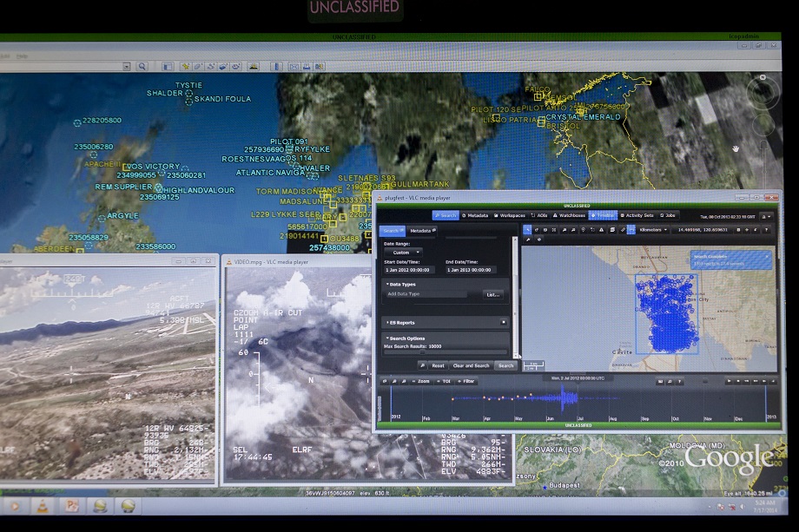
Task: Click the coordinates readout field
Action: pos(703,230)
